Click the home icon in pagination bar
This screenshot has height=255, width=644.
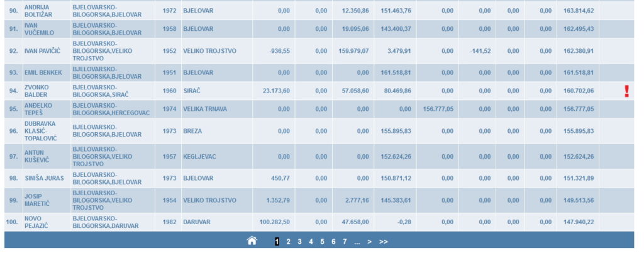point(252,241)
